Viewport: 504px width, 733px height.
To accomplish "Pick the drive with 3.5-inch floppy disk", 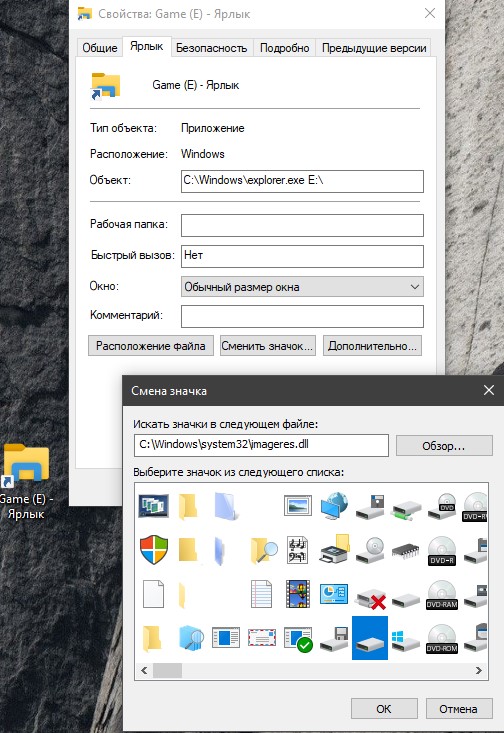I will [x=334, y=639].
